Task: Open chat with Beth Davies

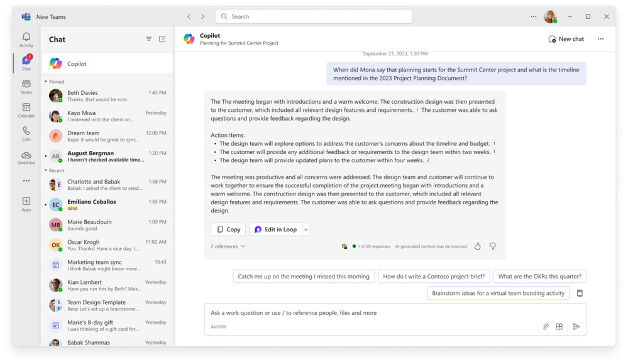Action: click(x=107, y=96)
